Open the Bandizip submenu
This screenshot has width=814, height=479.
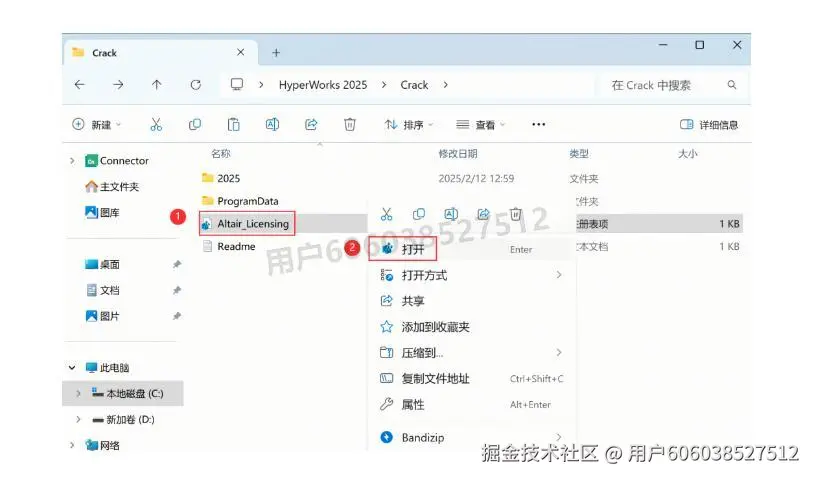(x=472, y=437)
